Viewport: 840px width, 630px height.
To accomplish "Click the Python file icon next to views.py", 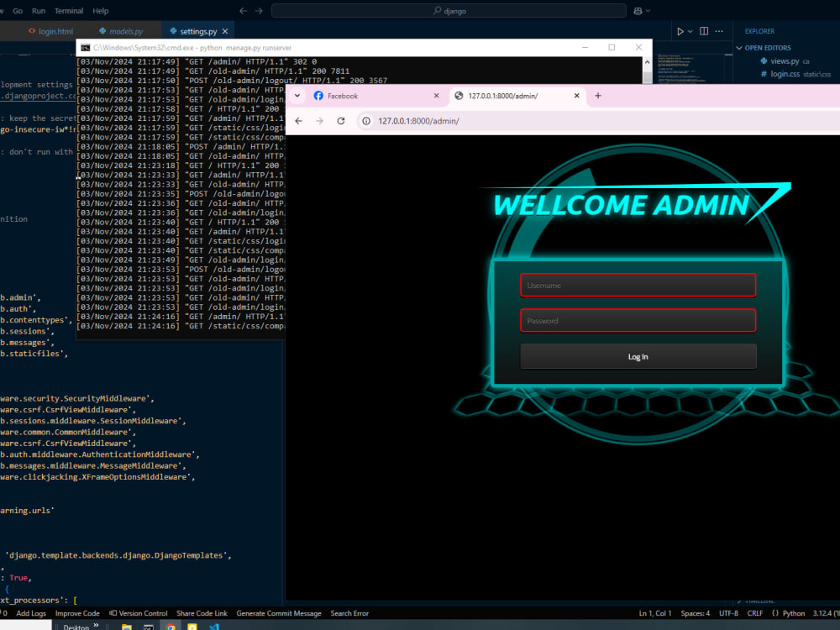I will point(764,61).
